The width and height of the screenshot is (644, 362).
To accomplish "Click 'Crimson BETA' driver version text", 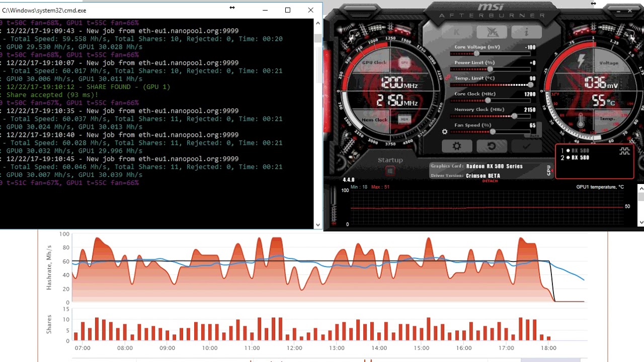I will (x=483, y=175).
